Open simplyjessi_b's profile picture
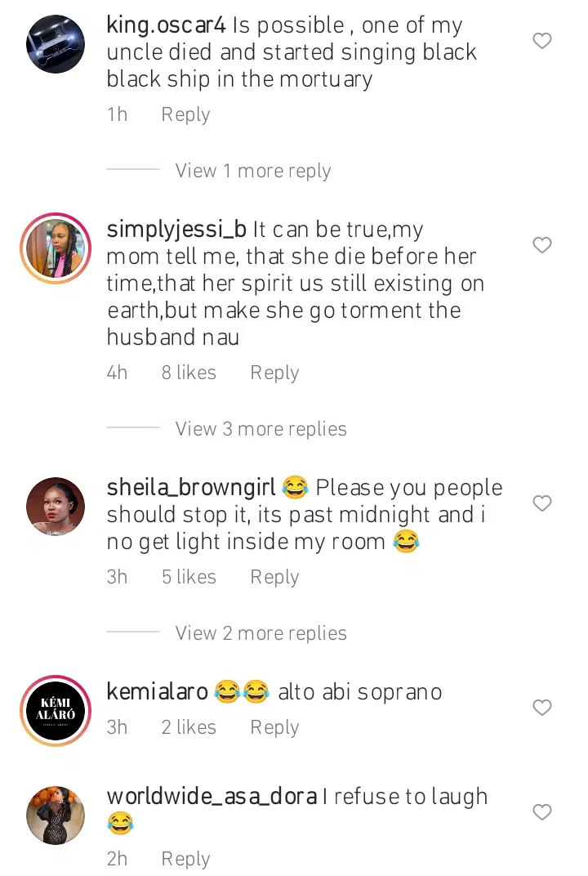Image resolution: width=588 pixels, height=876 pixels. (56, 248)
